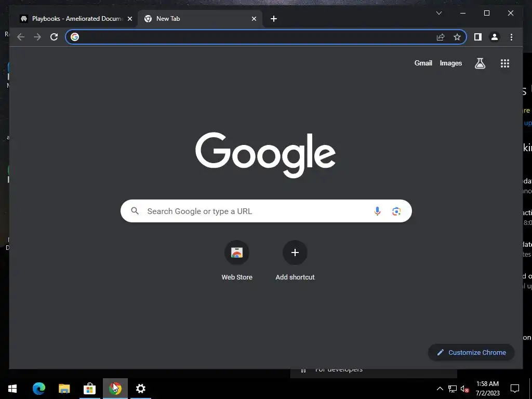Open the Chrome side panel
Image resolution: width=532 pixels, height=399 pixels.
(x=478, y=37)
